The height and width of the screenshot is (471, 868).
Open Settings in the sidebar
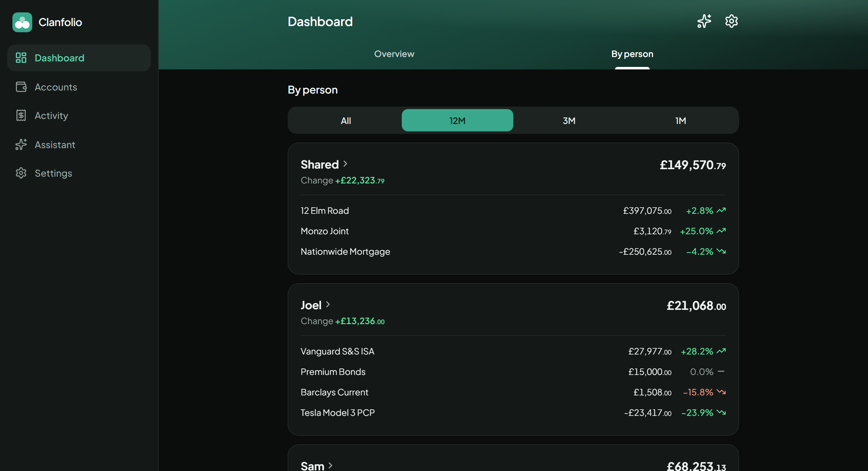79,173
